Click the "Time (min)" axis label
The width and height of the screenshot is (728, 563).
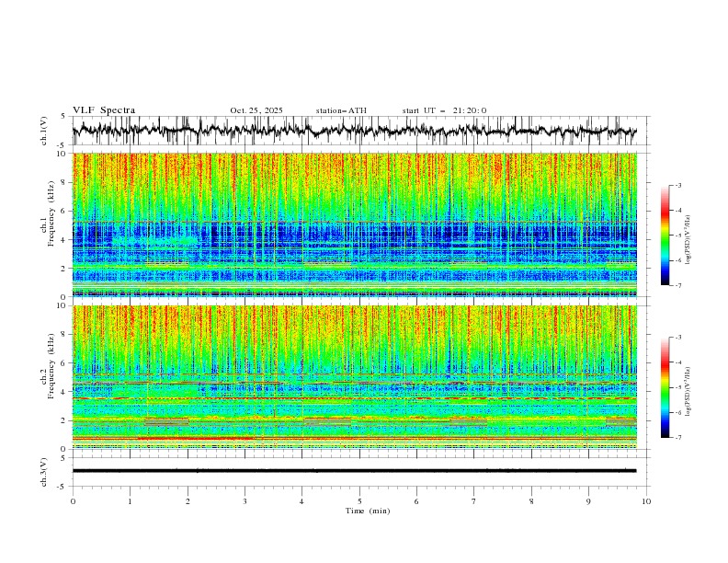pos(368,511)
